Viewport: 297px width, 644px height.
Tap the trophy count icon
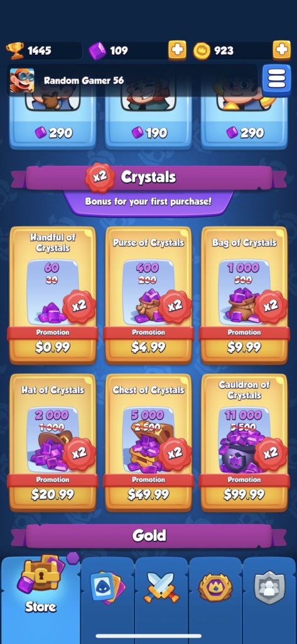[x=15, y=50]
